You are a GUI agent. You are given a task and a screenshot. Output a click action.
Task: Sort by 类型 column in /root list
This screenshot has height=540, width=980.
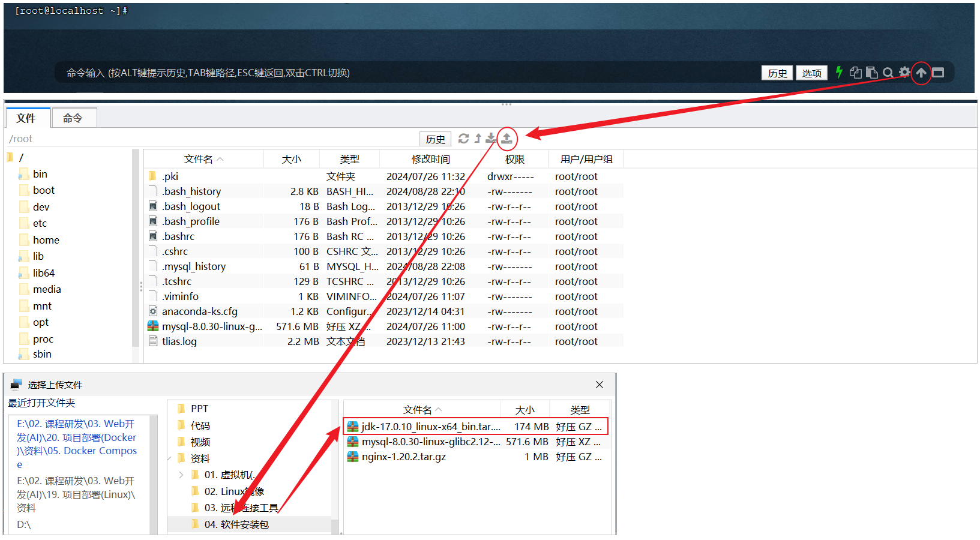pyautogui.click(x=349, y=159)
